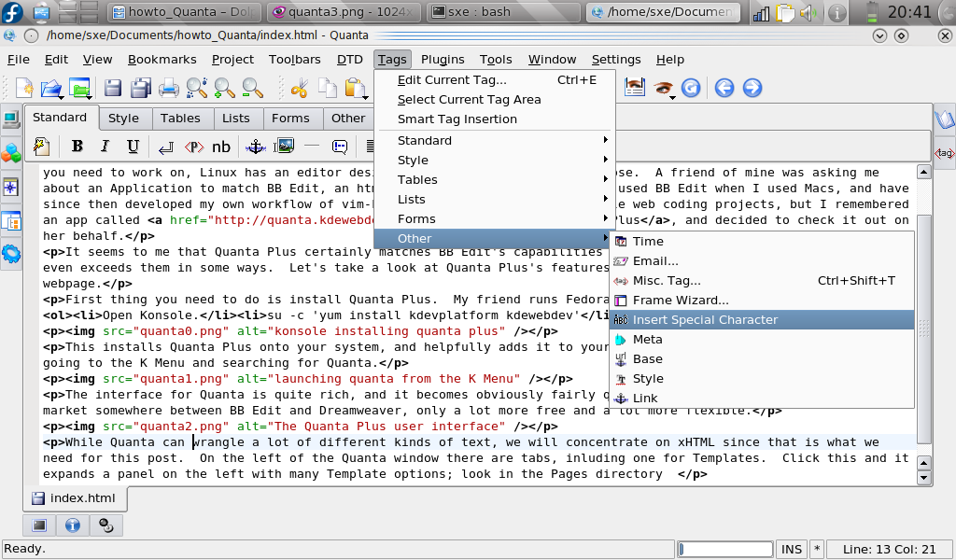The height and width of the screenshot is (560, 956).
Task: Insert a line break tag icon
Action: click(165, 147)
